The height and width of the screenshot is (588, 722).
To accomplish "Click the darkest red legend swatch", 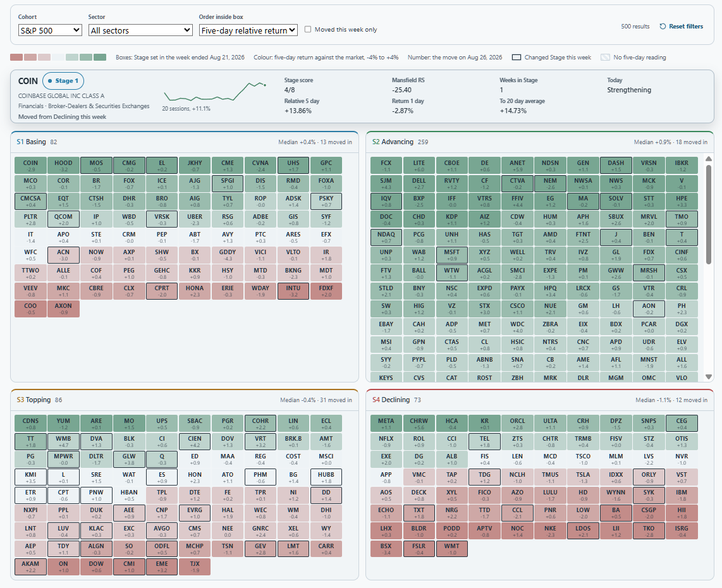I will tap(16, 57).
